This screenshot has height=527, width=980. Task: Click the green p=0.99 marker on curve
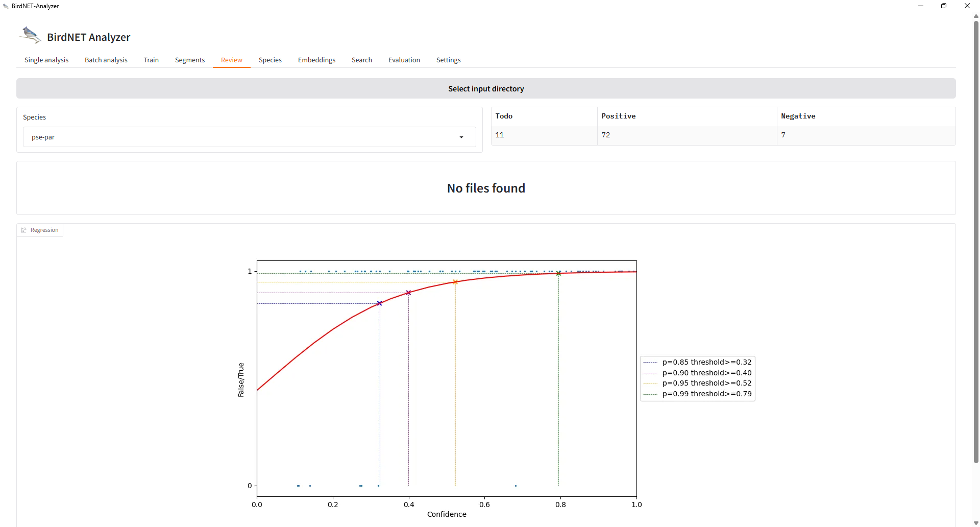[558, 274]
